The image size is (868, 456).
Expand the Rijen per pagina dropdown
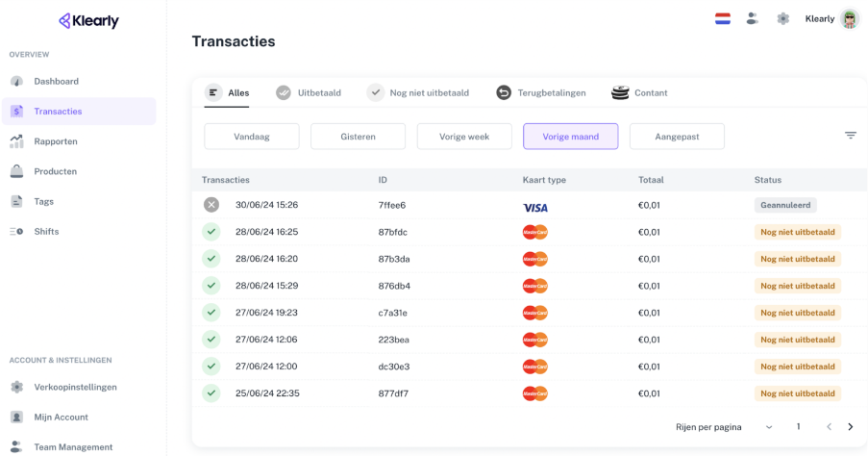pyautogui.click(x=769, y=427)
